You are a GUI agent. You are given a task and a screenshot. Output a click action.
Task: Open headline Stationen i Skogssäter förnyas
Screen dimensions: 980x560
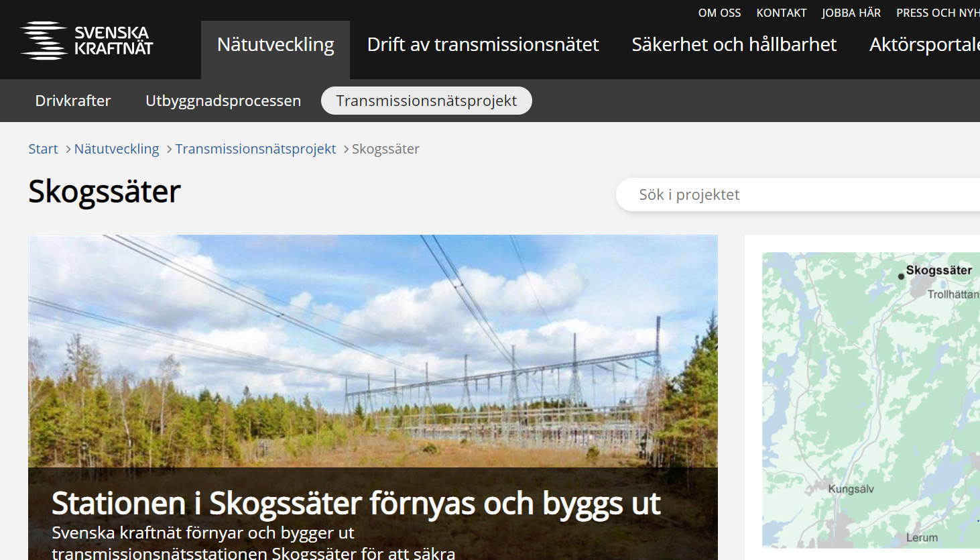(356, 503)
